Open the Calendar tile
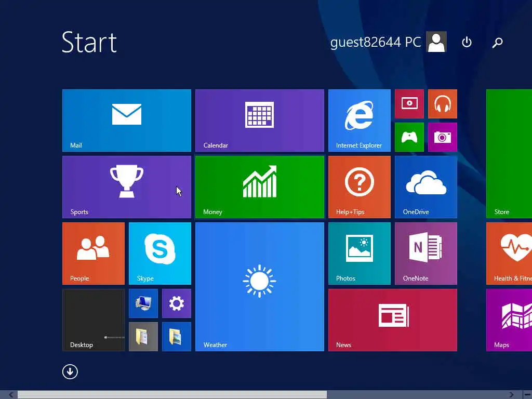Image resolution: width=532 pixels, height=399 pixels. [260, 121]
